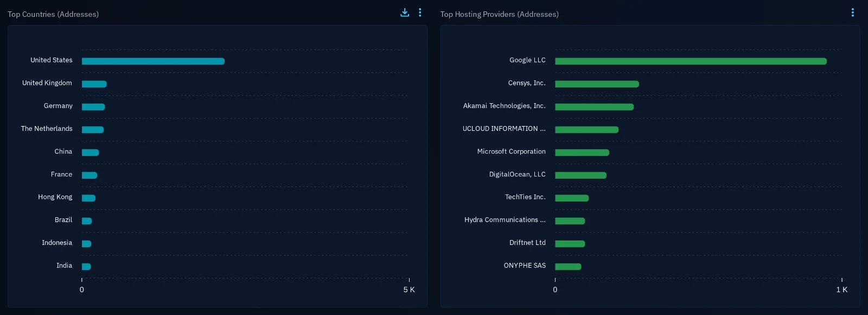Image resolution: width=868 pixels, height=315 pixels.
Task: Open Top Countries panel options menu
Action: tap(420, 12)
